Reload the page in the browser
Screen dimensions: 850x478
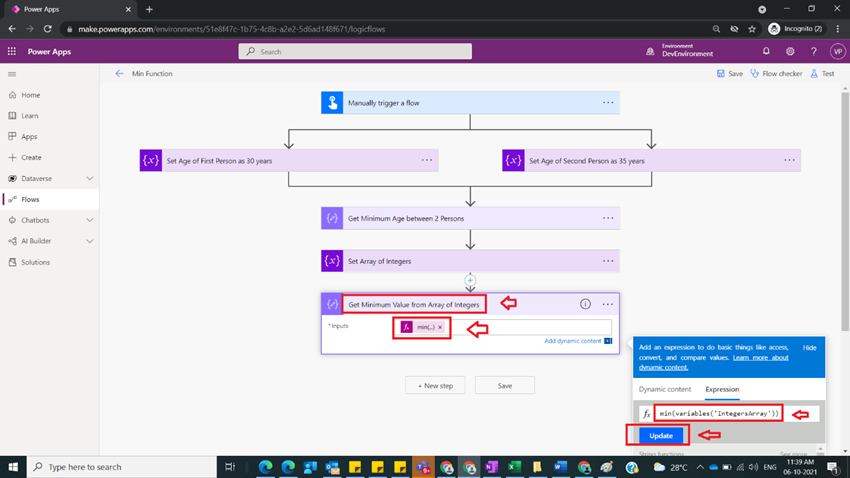click(48, 29)
